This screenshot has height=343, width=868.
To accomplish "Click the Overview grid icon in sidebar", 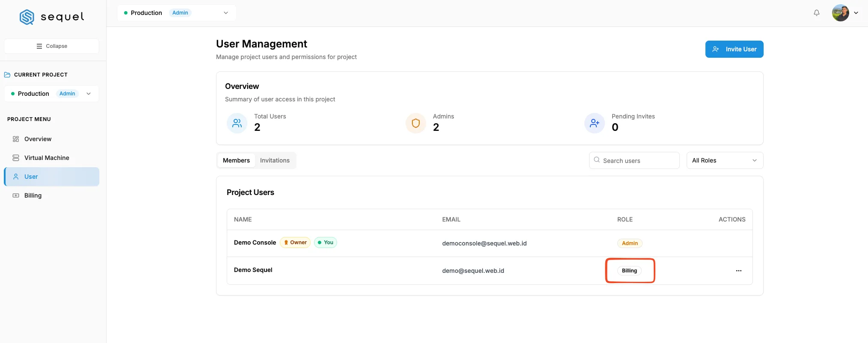I will [x=16, y=139].
